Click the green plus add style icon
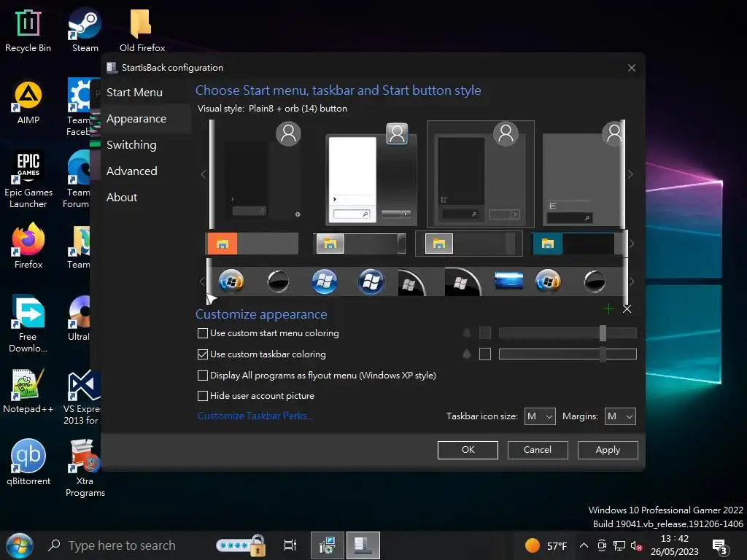 (608, 309)
